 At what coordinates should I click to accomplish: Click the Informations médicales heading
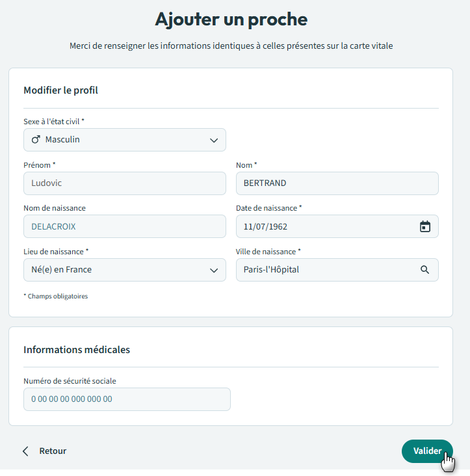[77, 350]
